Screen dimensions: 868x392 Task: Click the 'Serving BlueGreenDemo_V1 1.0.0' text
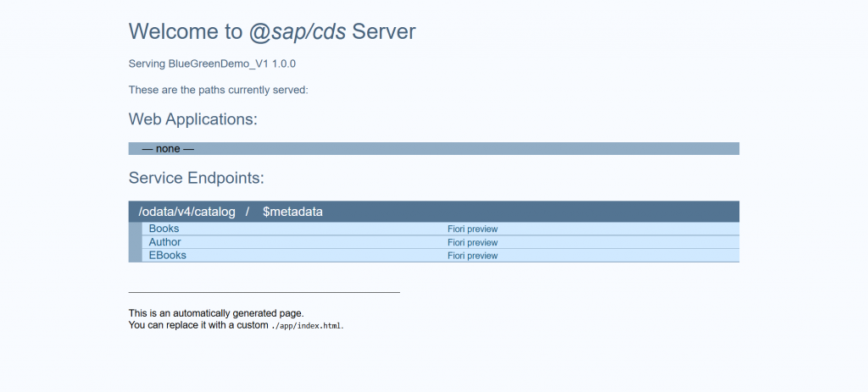(212, 63)
